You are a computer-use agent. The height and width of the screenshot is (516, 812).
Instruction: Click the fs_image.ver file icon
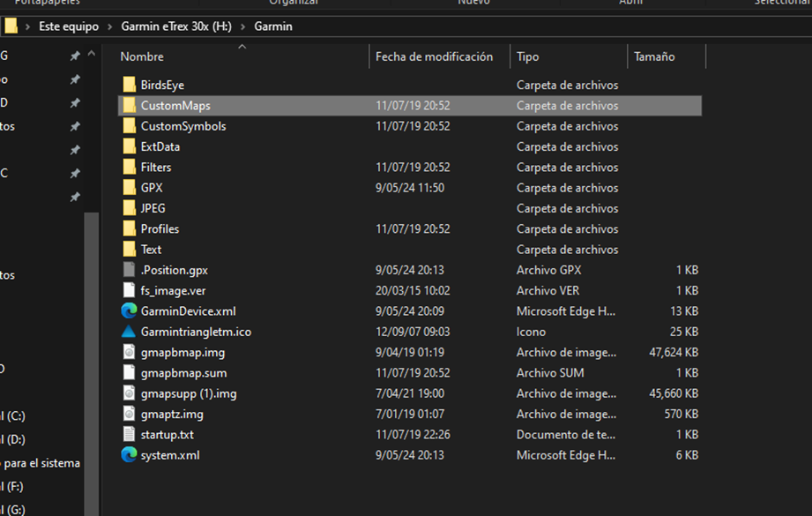click(x=129, y=290)
